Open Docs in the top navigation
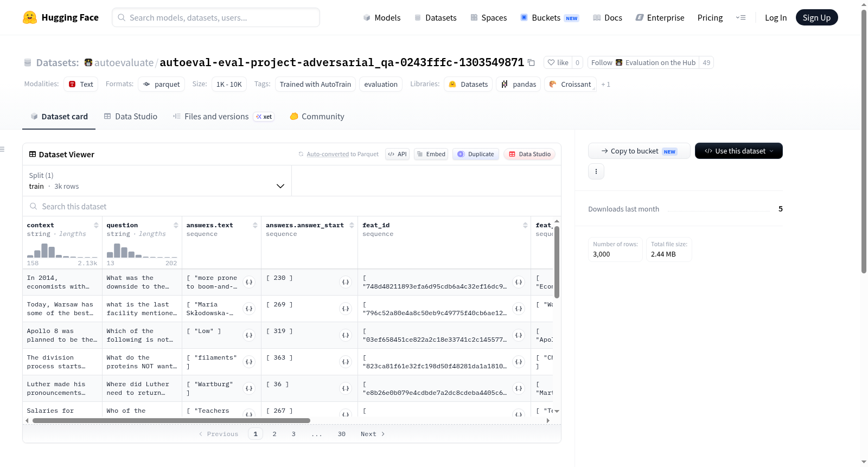 [x=608, y=17]
